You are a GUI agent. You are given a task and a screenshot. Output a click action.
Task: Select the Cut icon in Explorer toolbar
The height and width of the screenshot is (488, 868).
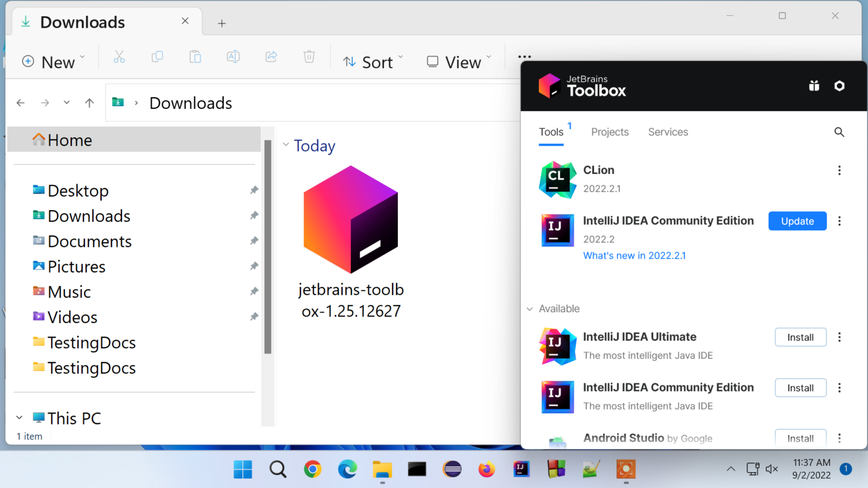click(119, 56)
